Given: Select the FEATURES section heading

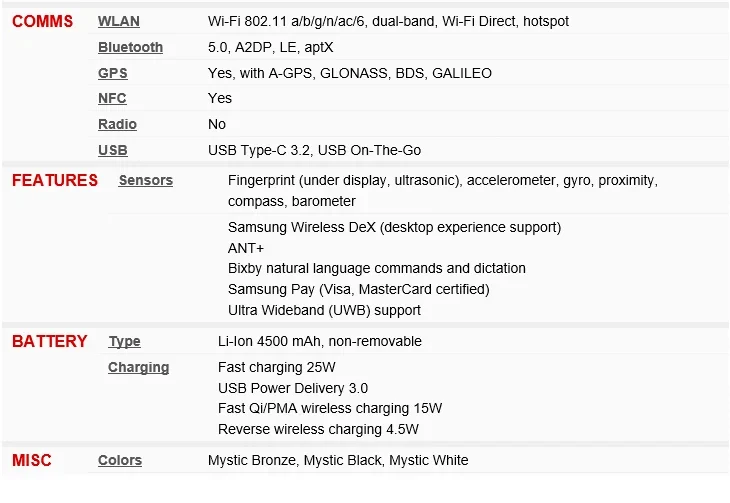Looking at the screenshot, I should point(55,180).
